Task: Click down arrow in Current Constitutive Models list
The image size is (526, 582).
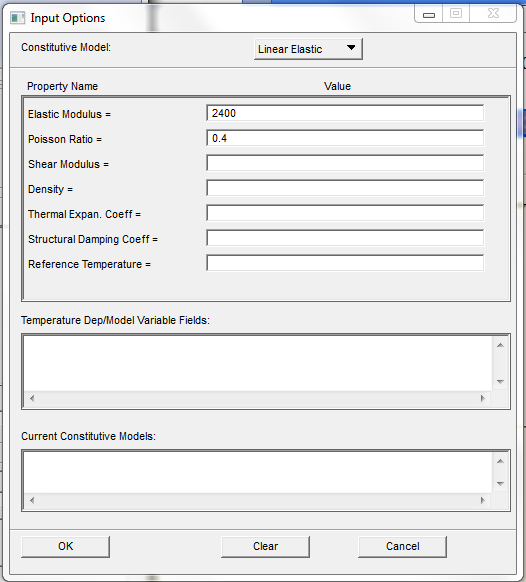Action: (500, 484)
